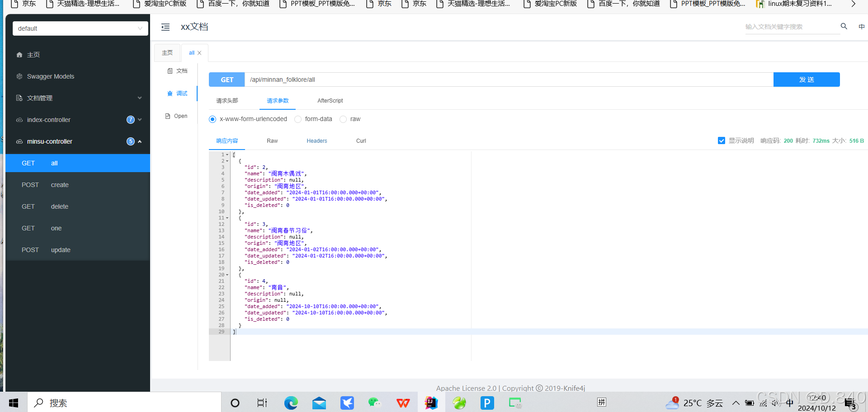Image resolution: width=868 pixels, height=412 pixels.
Task: Switch to the Curl tab
Action: pos(361,140)
